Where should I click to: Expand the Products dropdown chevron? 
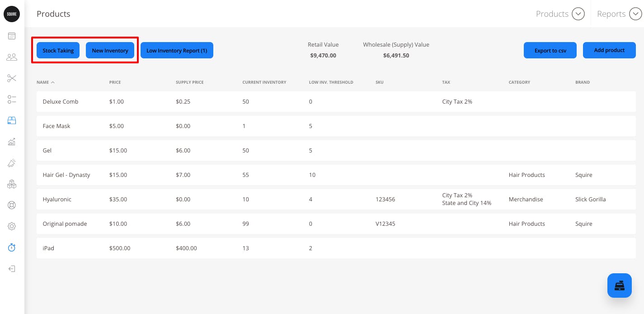(x=578, y=14)
